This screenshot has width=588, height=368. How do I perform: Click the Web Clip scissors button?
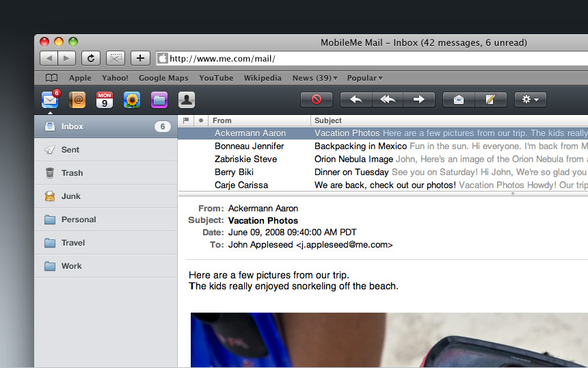point(116,58)
